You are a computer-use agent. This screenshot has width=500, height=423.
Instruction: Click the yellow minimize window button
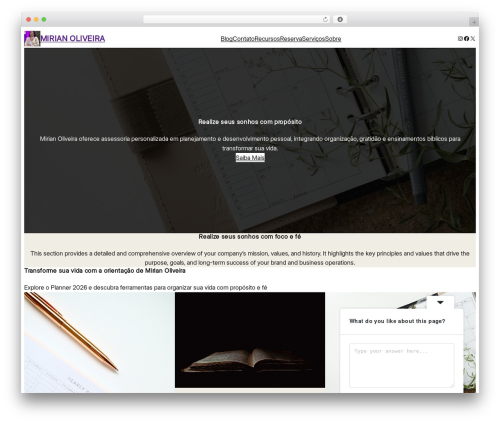pyautogui.click(x=36, y=20)
